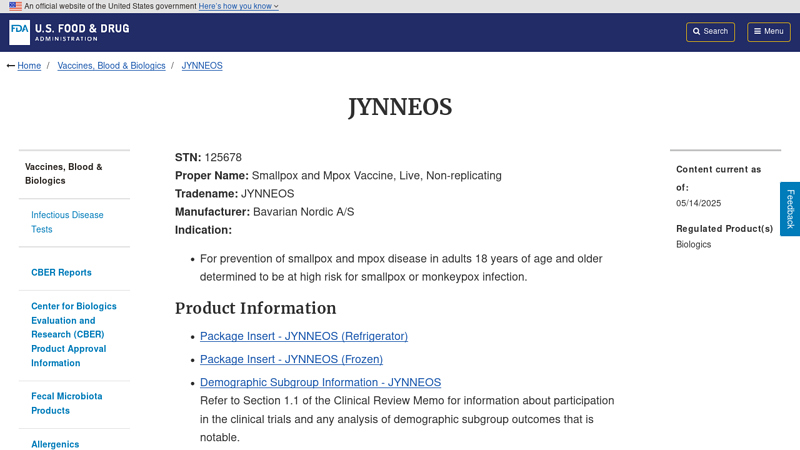
Task: Open the Menu button
Action: pyautogui.click(x=769, y=32)
